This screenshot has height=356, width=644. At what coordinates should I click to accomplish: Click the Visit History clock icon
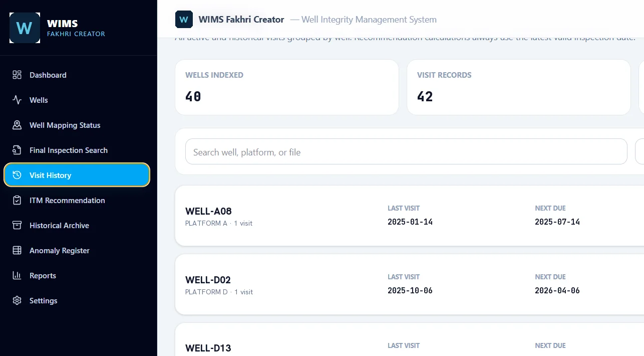point(17,175)
